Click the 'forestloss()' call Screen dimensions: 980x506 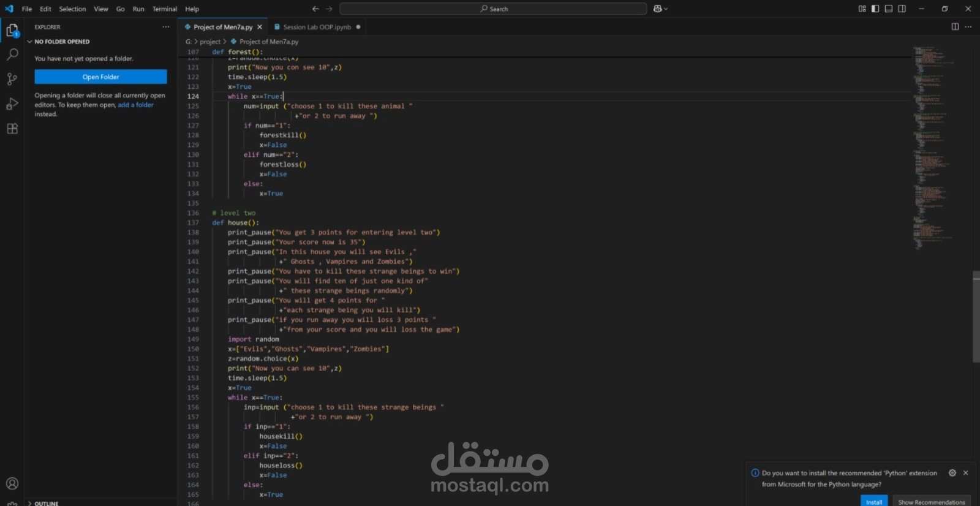(x=282, y=164)
